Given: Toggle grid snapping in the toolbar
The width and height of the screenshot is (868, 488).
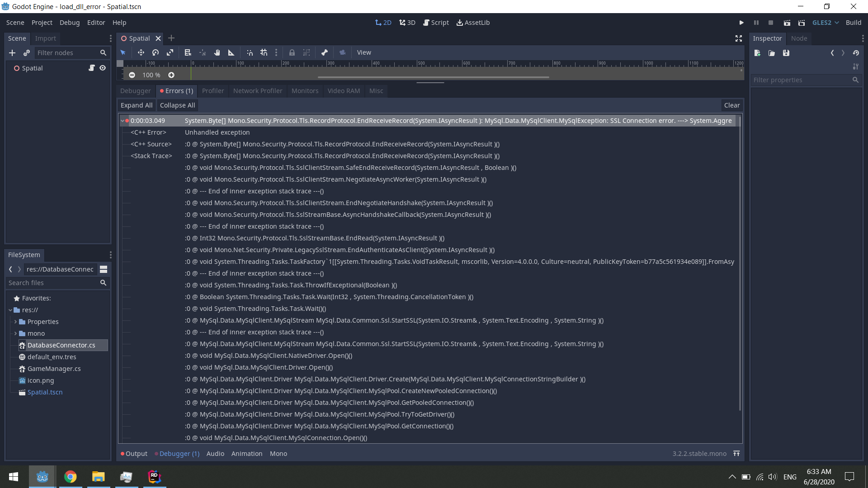Looking at the screenshot, I should (x=264, y=52).
